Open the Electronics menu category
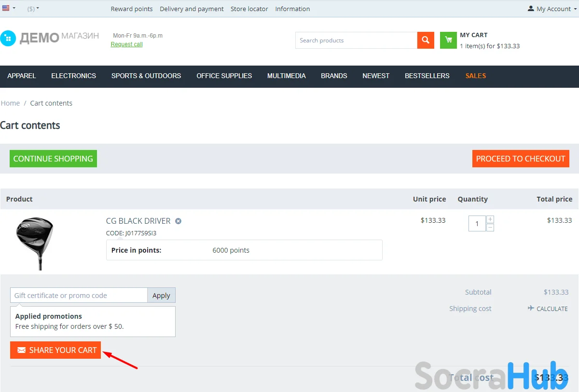 tap(74, 76)
